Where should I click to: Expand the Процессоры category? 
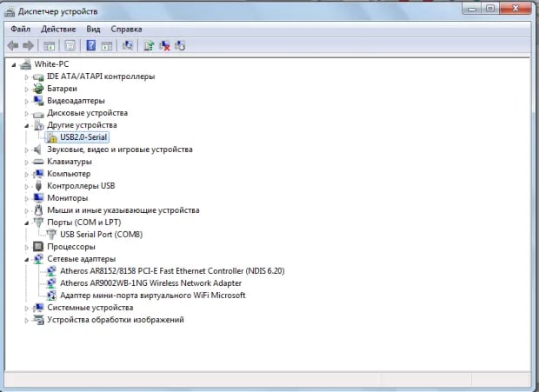[26, 248]
